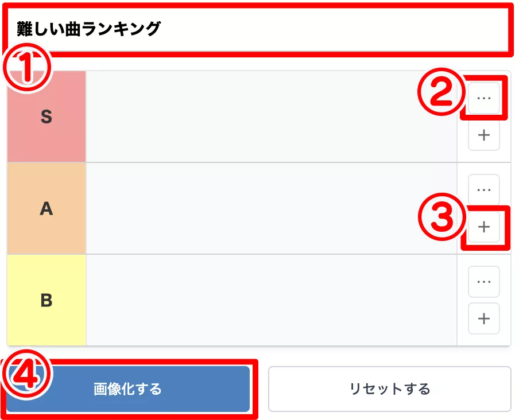Viewport: 519px width, 420px height.
Task: Click the plus icon on the S tier row
Action: [x=483, y=135]
